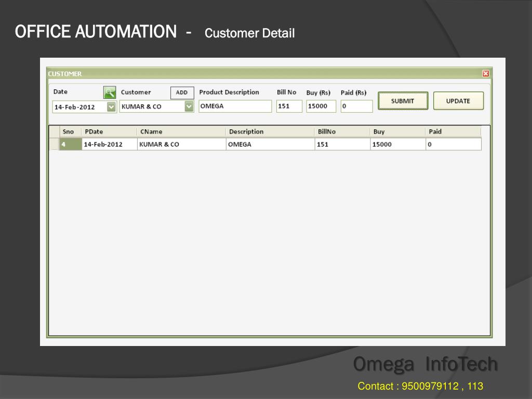Click the Paid column header

pos(453,131)
